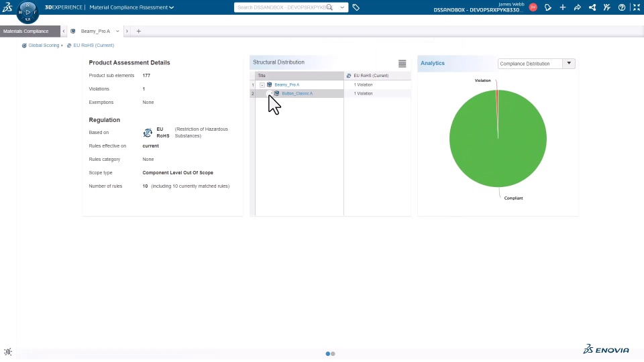Image resolution: width=644 pixels, height=362 pixels.
Task: Open the tag (6WTags) icon
Action: pyautogui.click(x=356, y=7)
